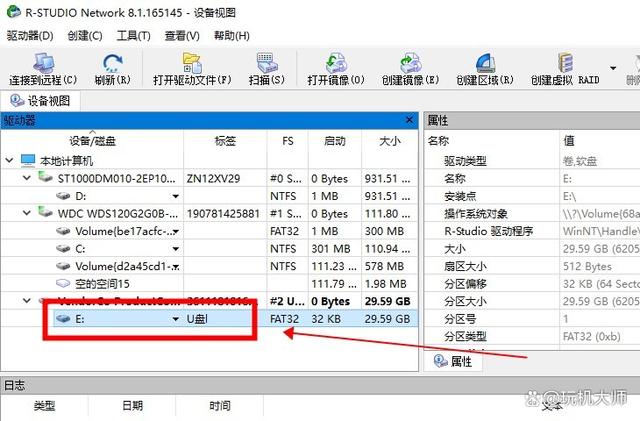Image resolution: width=640 pixels, height=421 pixels.
Task: Collapse the 本地计算机 tree node
Action: click(9, 160)
